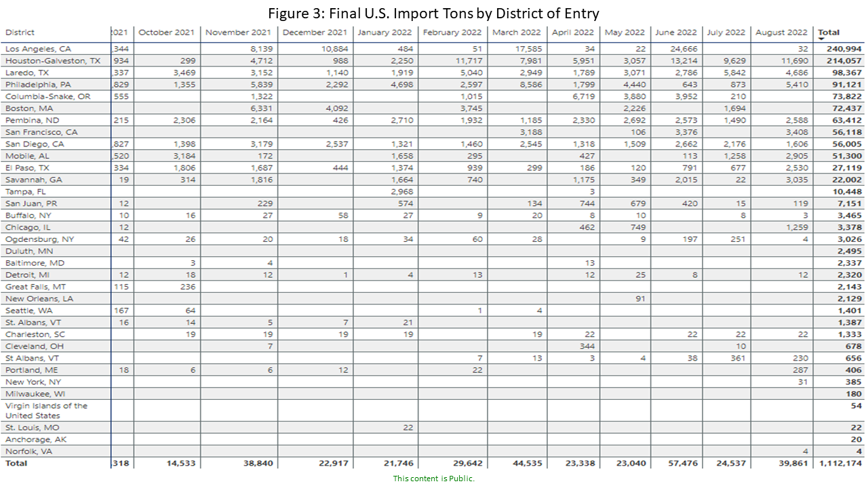Click the July 2022 column header
The image size is (868, 488).
(x=726, y=33)
